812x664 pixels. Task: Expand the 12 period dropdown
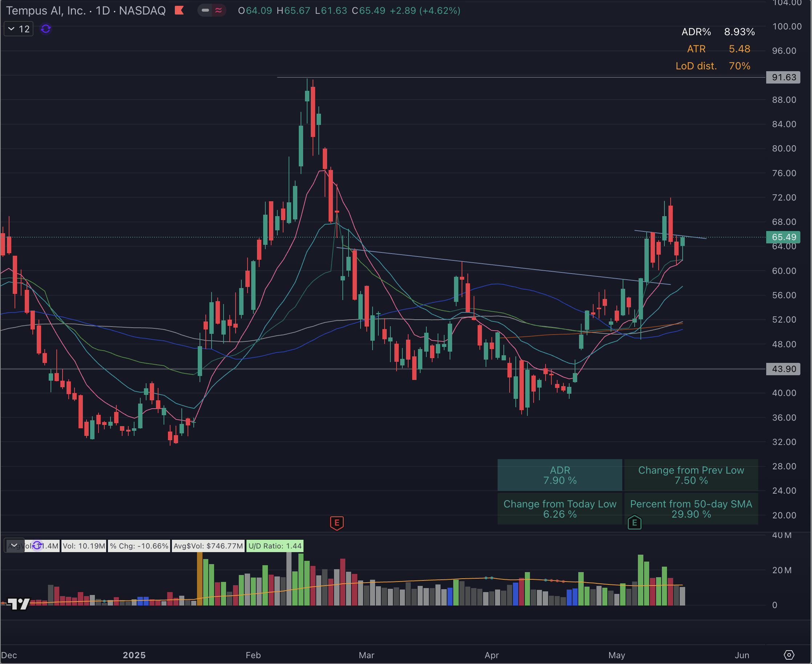(19, 29)
